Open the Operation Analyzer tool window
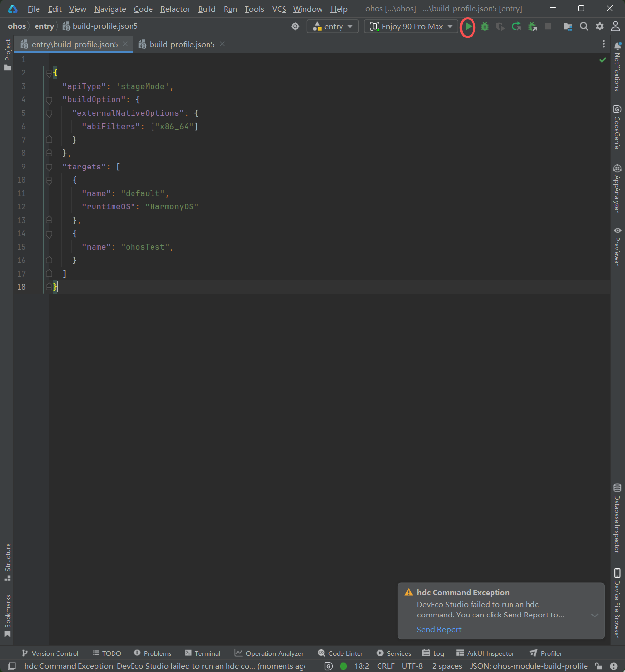625x672 pixels. click(269, 653)
